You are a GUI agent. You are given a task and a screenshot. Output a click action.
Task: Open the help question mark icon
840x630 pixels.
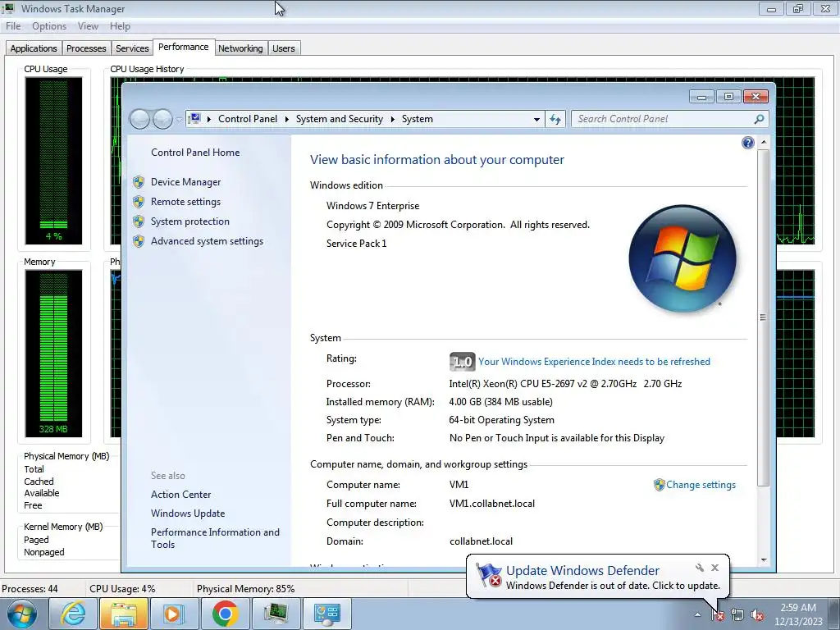(x=748, y=143)
